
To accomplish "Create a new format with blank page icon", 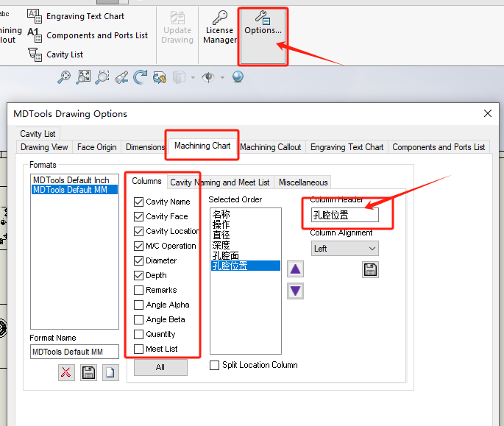I will click(x=110, y=372).
